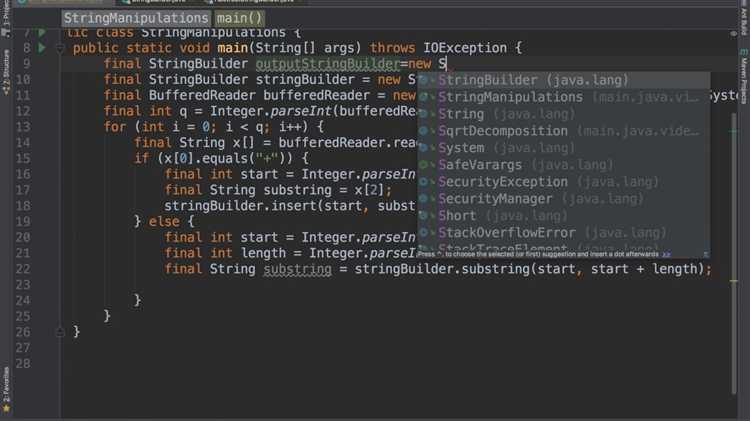Click the class icon beside StringBuilder suggestion
This screenshot has height=421, width=750.
424,80
